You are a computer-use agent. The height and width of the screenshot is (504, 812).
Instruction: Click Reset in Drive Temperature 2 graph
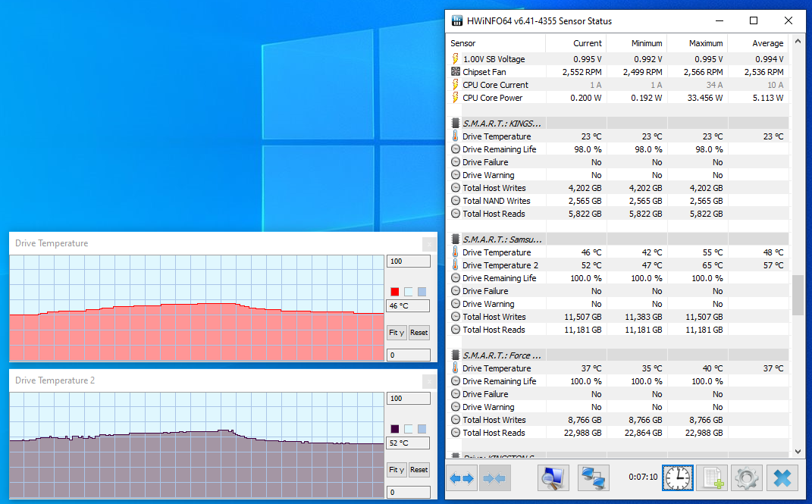419,469
